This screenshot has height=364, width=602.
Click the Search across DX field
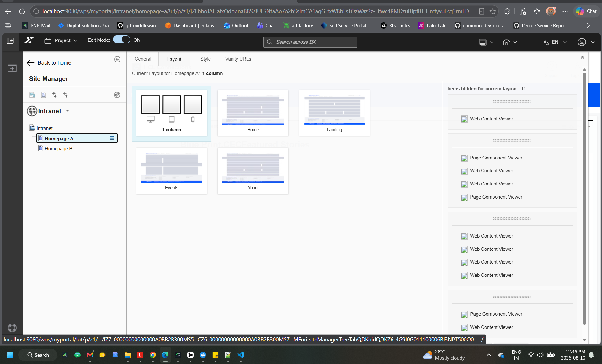pyautogui.click(x=310, y=42)
